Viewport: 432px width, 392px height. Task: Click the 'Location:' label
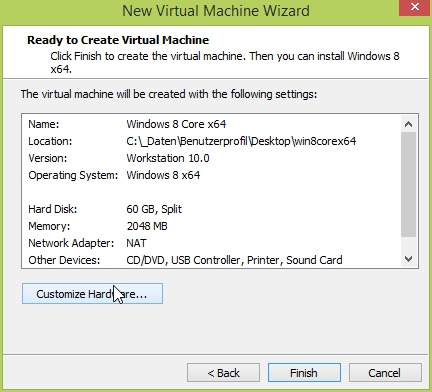coord(50,141)
